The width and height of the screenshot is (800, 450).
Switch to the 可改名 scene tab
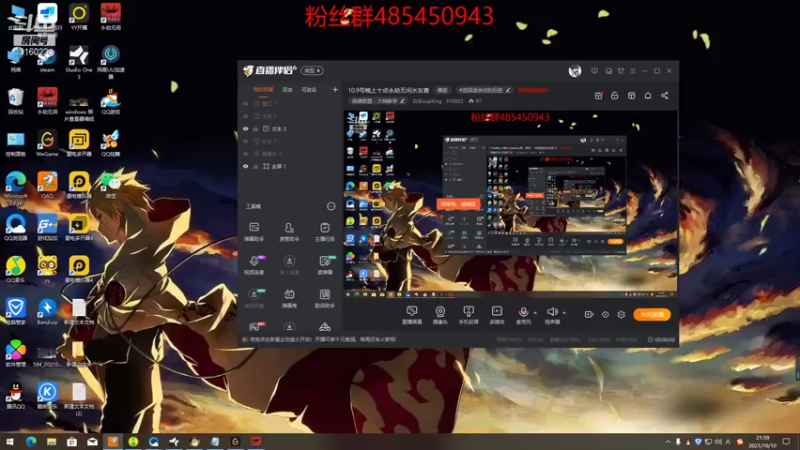pyautogui.click(x=309, y=90)
